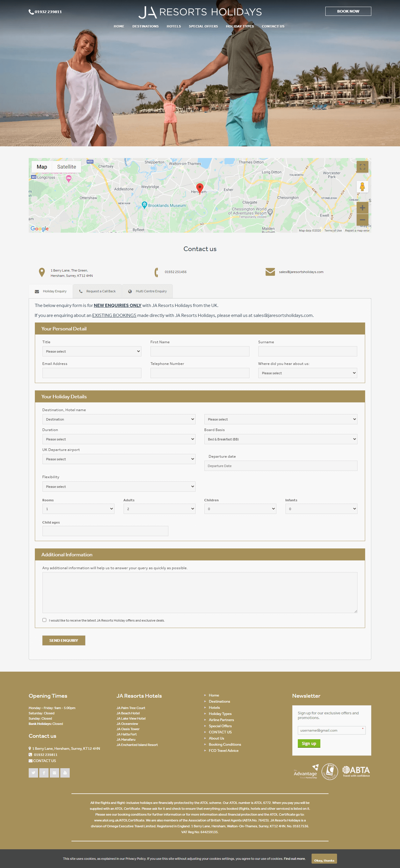The width and height of the screenshot is (400, 868).
Task: Click the Email Address input field
Action: tap(92, 373)
